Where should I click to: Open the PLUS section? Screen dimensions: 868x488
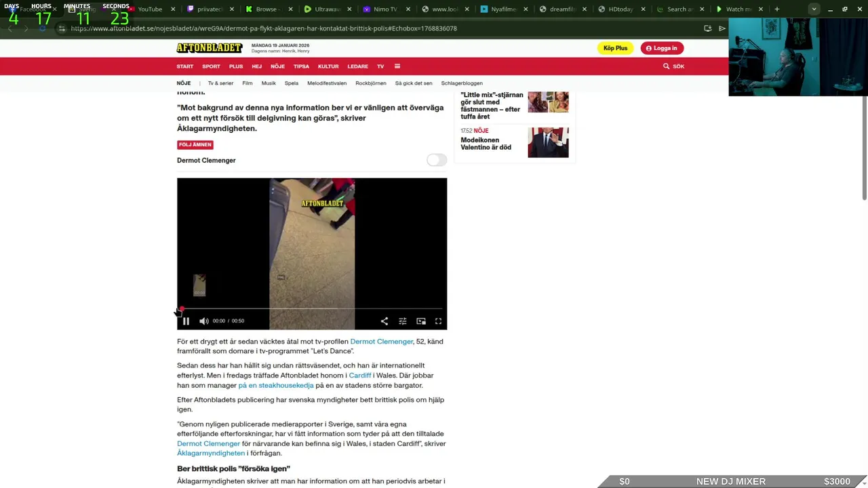point(236,66)
